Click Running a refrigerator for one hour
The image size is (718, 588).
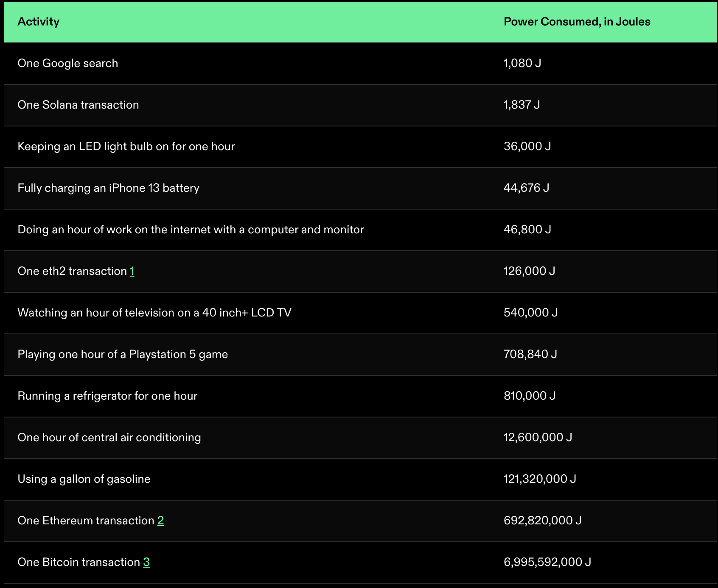point(108,396)
